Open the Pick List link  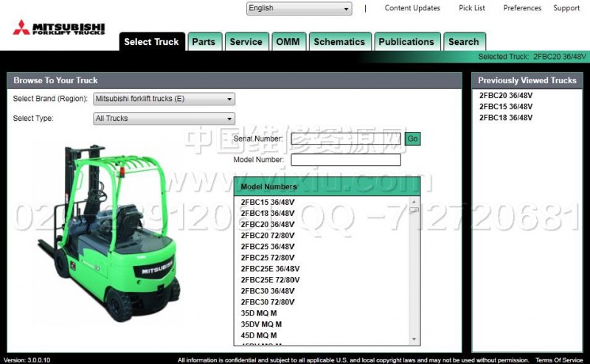471,8
